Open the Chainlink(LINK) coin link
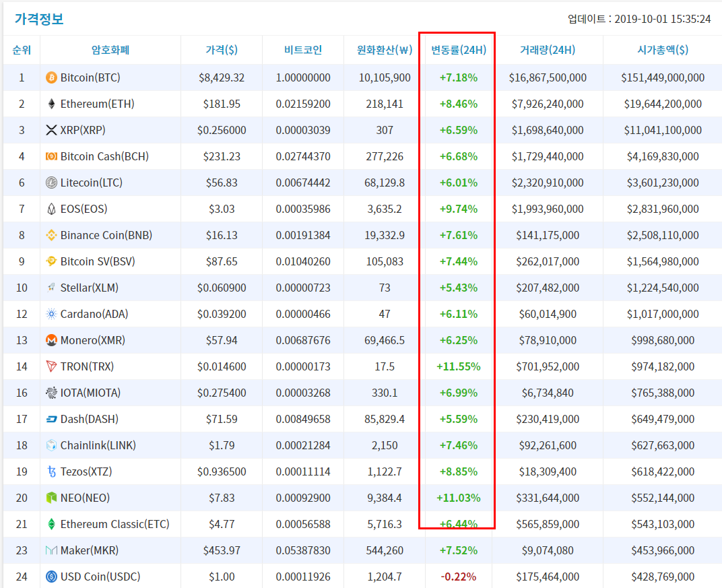Viewport: 722px width, 588px height. pos(98,445)
